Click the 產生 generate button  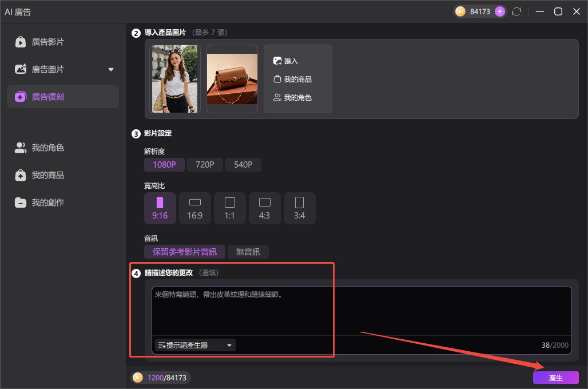click(555, 378)
